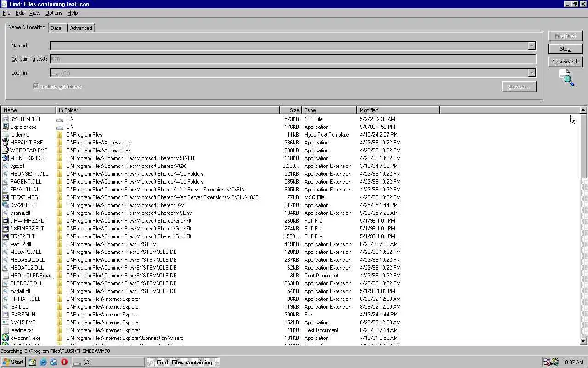This screenshot has height=368, width=588.
Task: Click the Outlook Express Quick Launch icon
Action: click(54, 362)
